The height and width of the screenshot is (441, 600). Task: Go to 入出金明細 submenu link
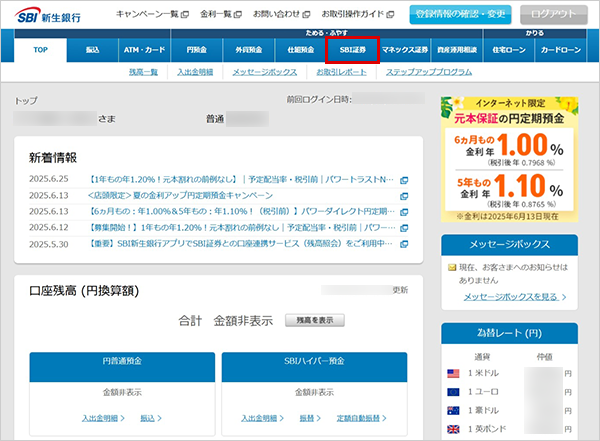tap(195, 72)
